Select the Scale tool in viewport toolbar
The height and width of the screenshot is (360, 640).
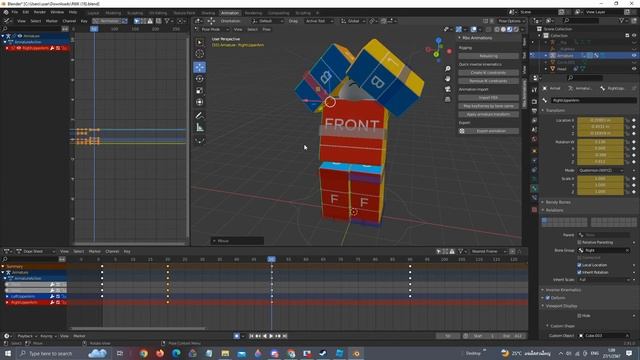click(199, 90)
